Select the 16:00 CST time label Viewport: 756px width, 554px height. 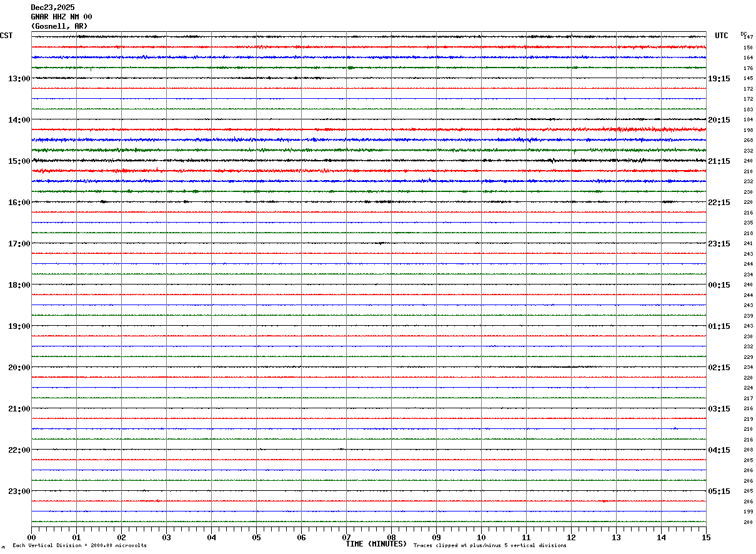[19, 202]
